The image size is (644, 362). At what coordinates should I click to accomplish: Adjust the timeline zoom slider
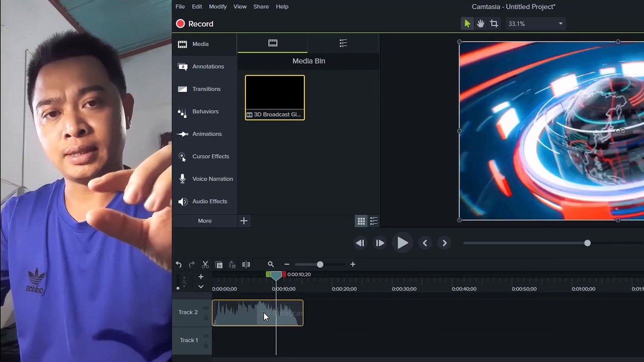click(x=320, y=264)
